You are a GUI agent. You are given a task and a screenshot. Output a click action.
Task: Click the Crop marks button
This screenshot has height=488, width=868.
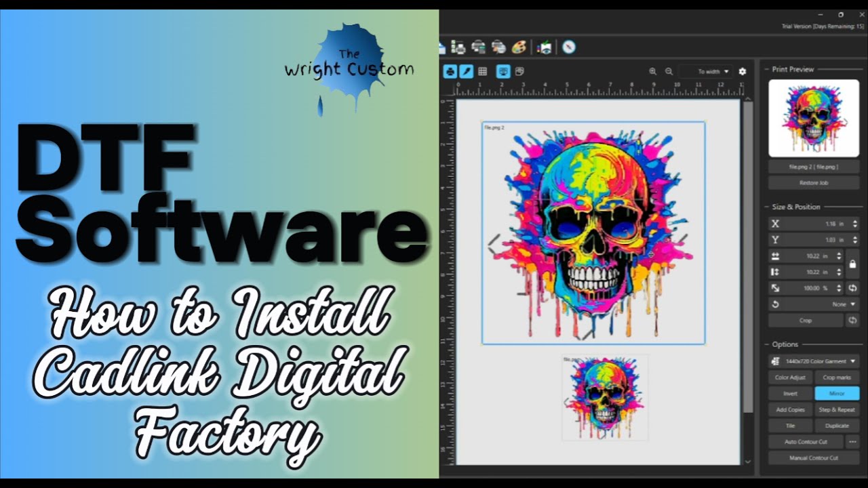(837, 378)
